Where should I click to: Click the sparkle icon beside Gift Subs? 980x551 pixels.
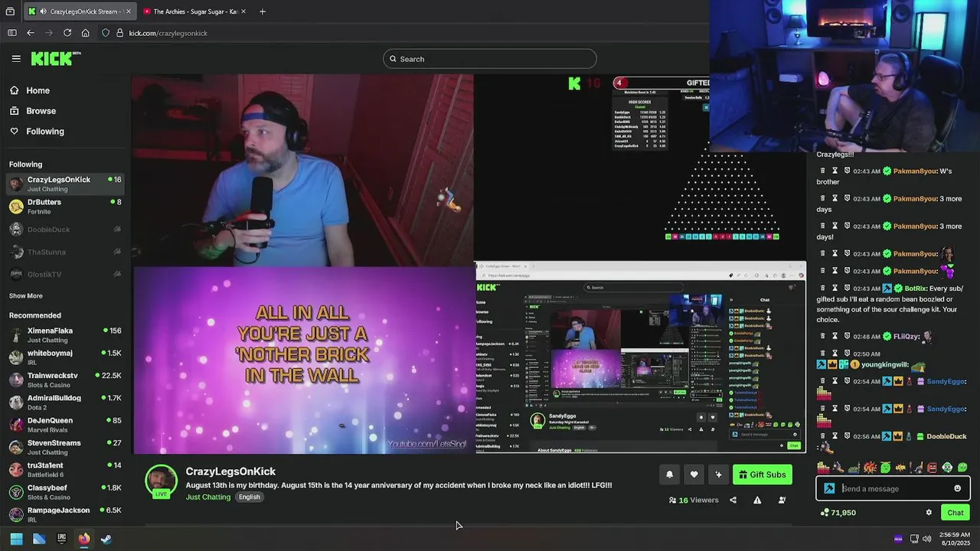coord(718,474)
